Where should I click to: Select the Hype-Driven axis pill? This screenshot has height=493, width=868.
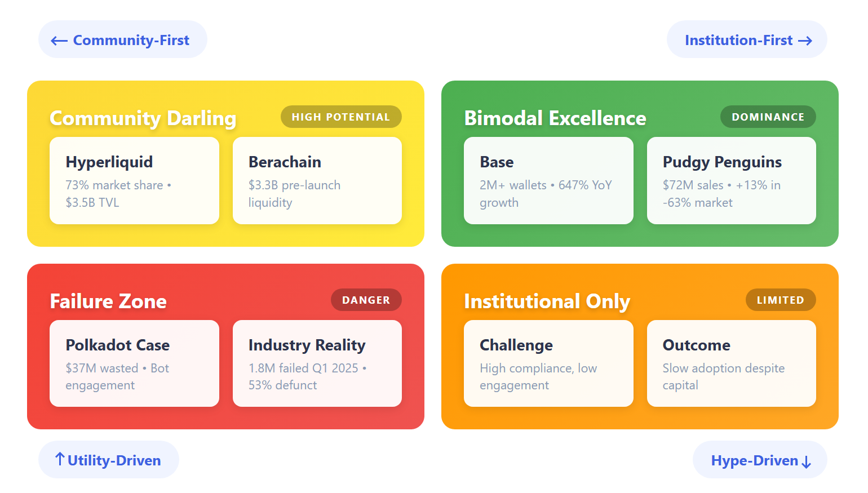(x=760, y=460)
